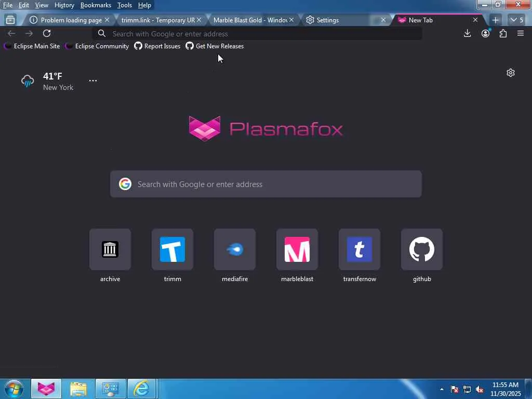Click the address bar search magnifier icon

coord(101,34)
